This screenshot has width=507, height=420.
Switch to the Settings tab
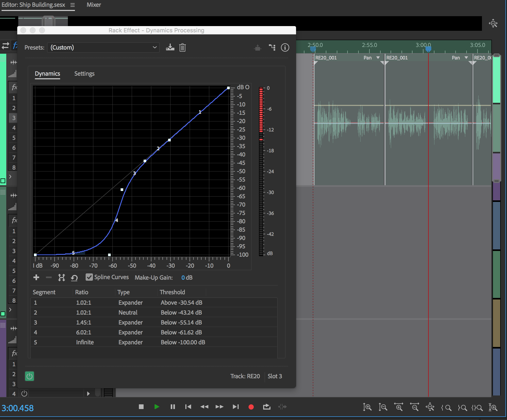84,74
